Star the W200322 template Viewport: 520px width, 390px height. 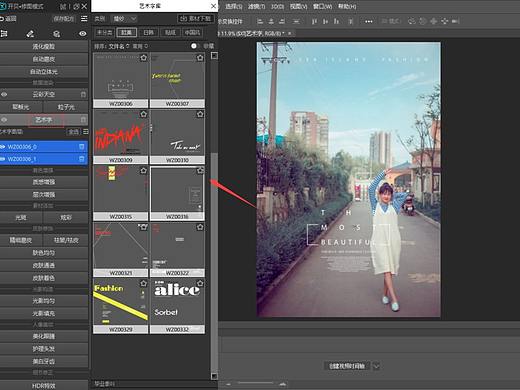pos(200,227)
